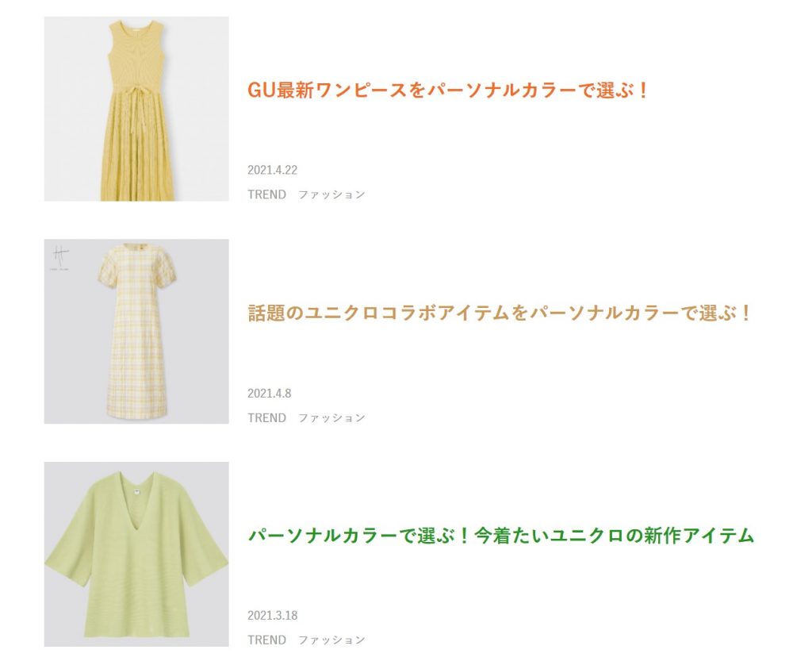Click the 2021.3.18 date label

pos(273,615)
